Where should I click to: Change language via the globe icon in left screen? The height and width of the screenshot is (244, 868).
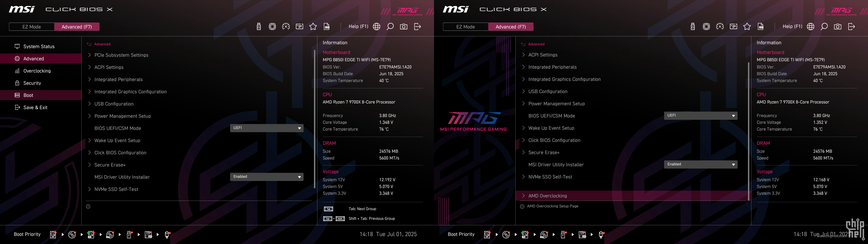pyautogui.click(x=377, y=27)
